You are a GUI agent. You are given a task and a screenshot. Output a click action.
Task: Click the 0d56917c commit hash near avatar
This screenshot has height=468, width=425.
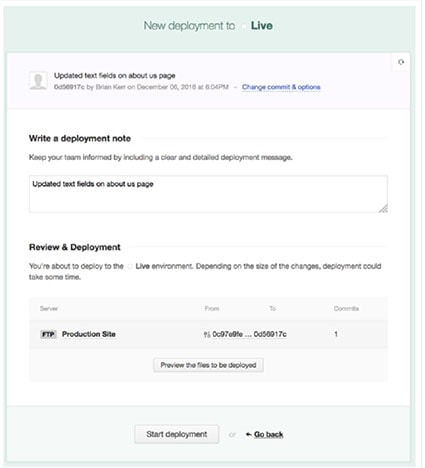69,87
